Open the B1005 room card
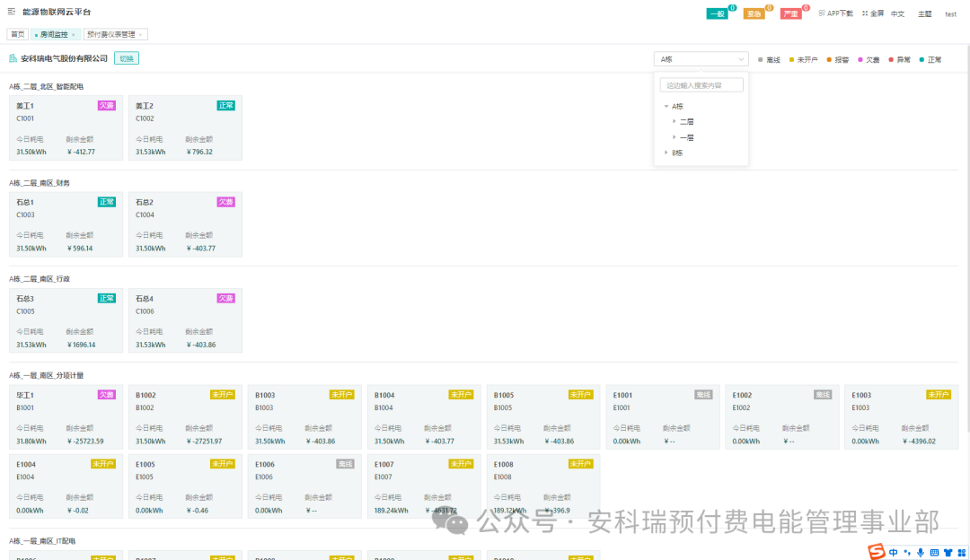970x560 pixels. pos(543,417)
